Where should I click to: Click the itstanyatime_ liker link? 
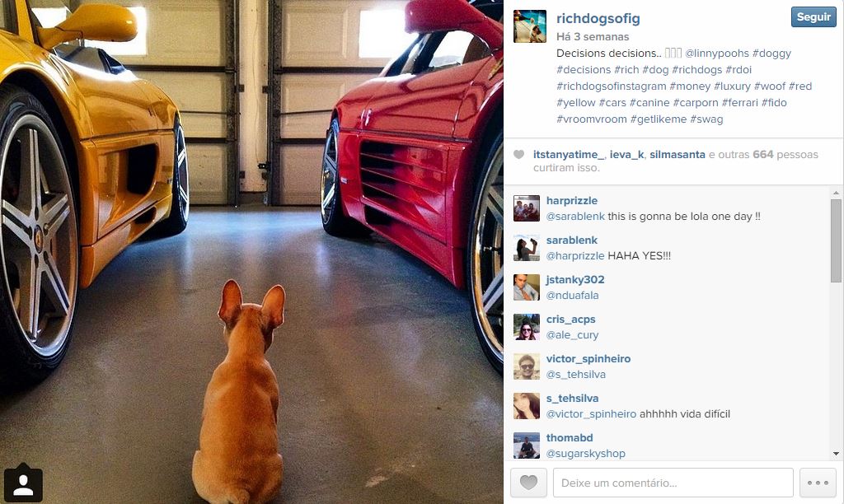569,154
